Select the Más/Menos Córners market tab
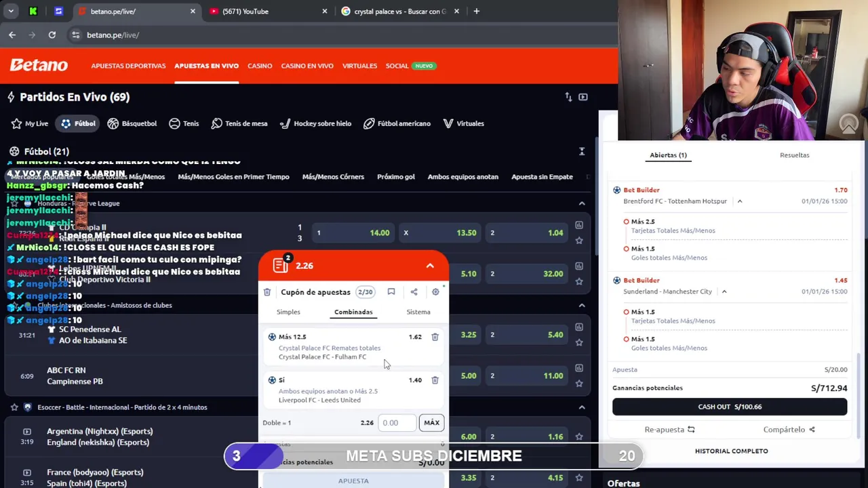 333,177
